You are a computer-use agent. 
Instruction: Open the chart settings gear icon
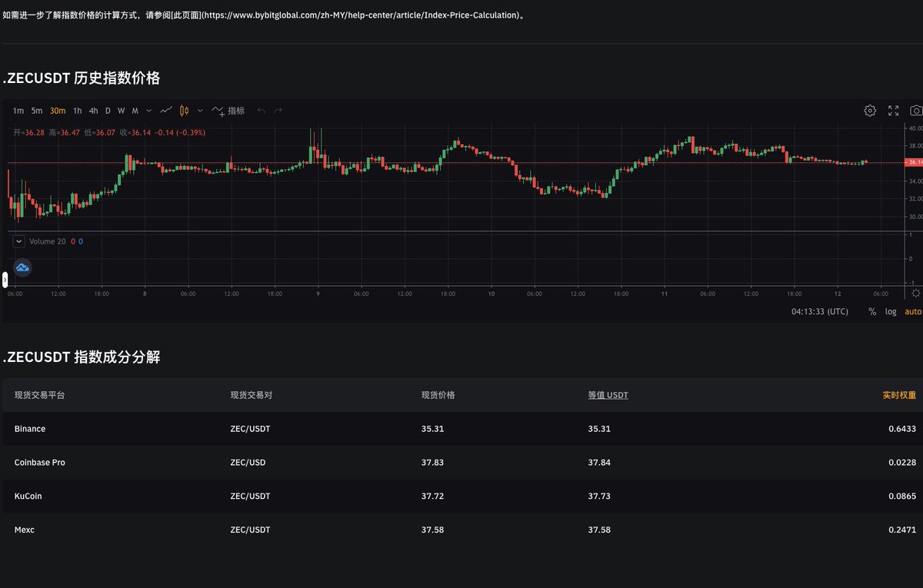(x=870, y=111)
